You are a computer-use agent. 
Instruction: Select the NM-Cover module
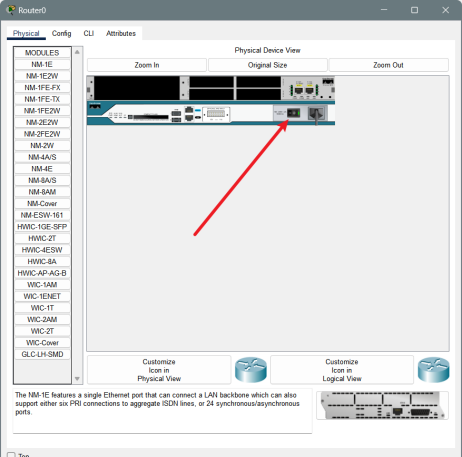point(42,203)
